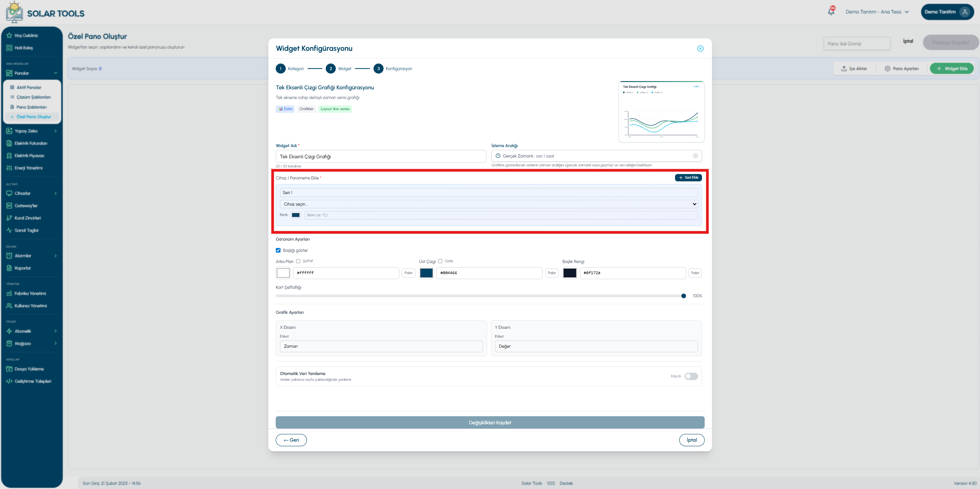
Task: Open Elektrik Faturaları sidebar icon
Action: [x=9, y=143]
